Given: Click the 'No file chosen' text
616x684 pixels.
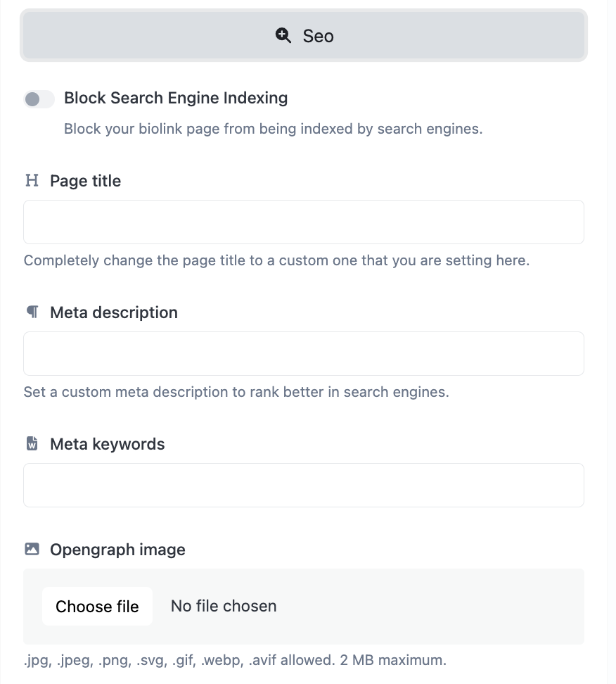Looking at the screenshot, I should [x=224, y=607].
